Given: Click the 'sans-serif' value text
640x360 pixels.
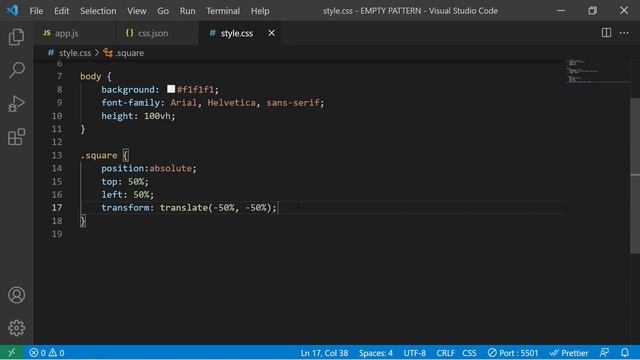Looking at the screenshot, I should tap(293, 102).
